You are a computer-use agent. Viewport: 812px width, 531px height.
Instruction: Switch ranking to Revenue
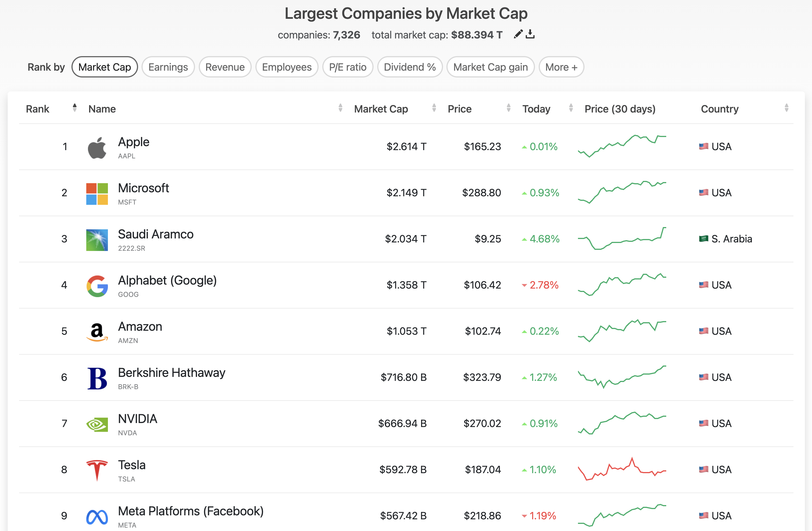click(225, 67)
